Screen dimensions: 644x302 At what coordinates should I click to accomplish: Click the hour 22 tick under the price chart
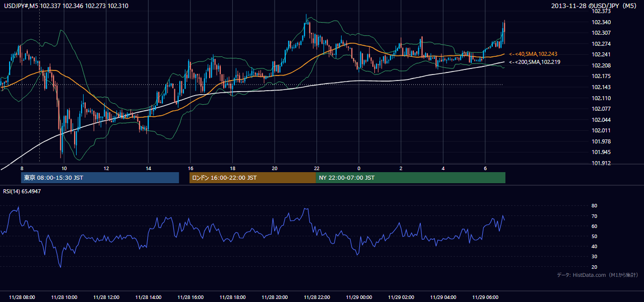[316, 168]
